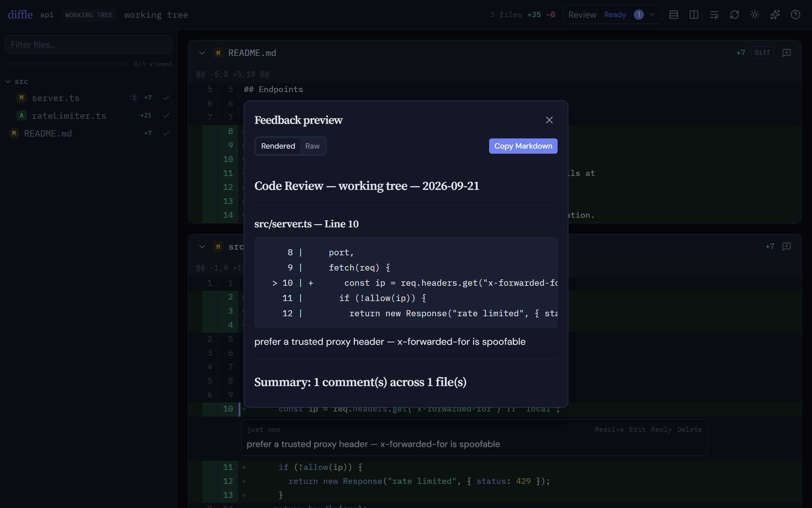The image size is (812, 508).
Task: Open help with question mark icon
Action: pyautogui.click(x=795, y=15)
